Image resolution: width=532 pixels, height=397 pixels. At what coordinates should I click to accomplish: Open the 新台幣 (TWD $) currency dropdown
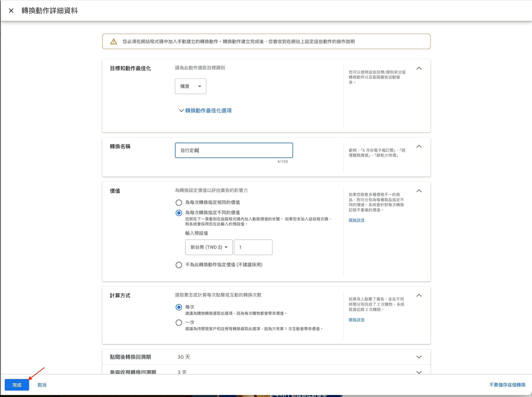tap(209, 247)
